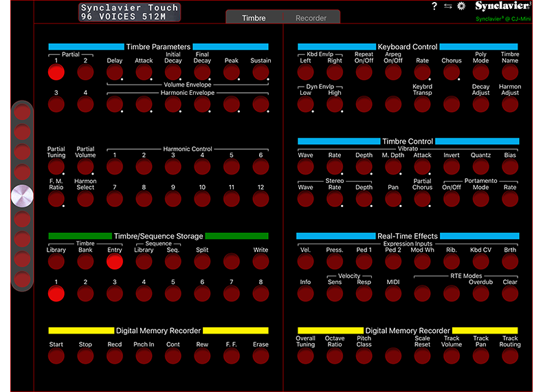Select the Partial Tuning button
Viewport: 543px width, 392px height.
tap(56, 167)
